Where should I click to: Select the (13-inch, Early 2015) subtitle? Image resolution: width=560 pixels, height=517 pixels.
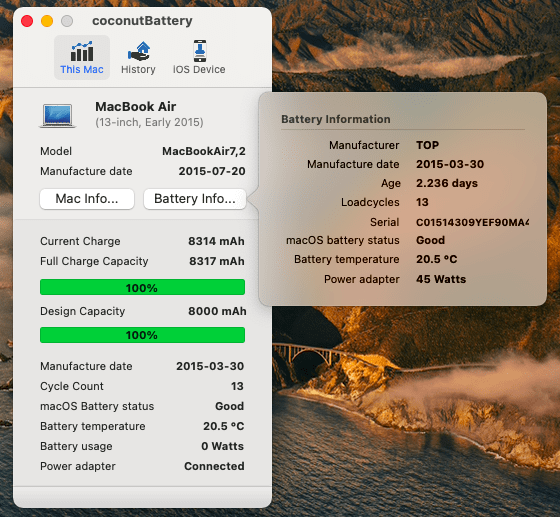[149, 122]
